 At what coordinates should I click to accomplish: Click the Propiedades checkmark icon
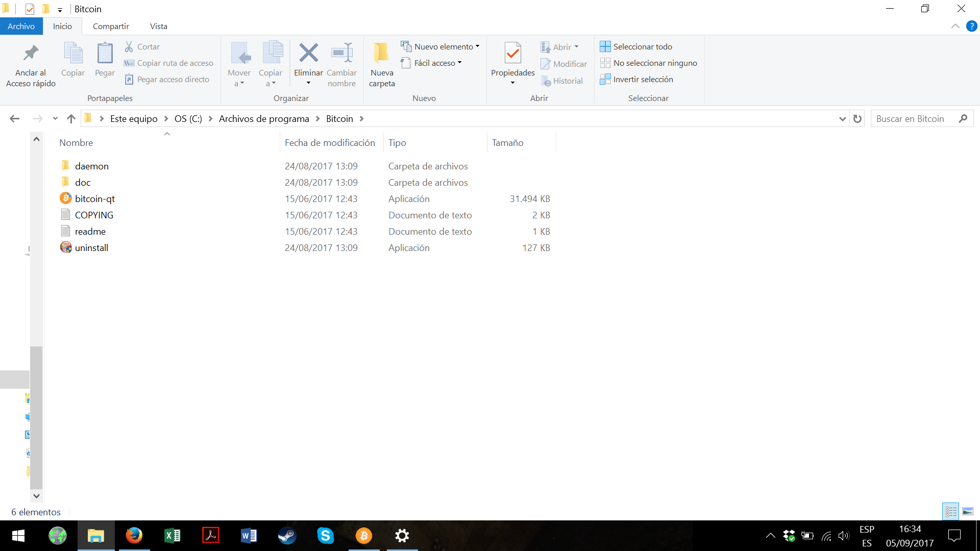click(x=512, y=53)
